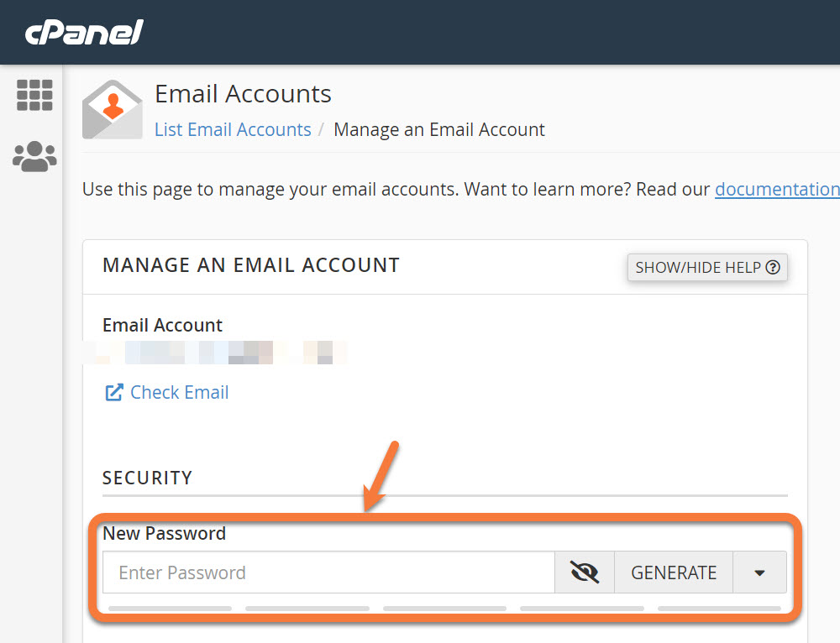Screen dimensions: 840x643
Task: Open the User Manager people icon
Action: [x=34, y=156]
